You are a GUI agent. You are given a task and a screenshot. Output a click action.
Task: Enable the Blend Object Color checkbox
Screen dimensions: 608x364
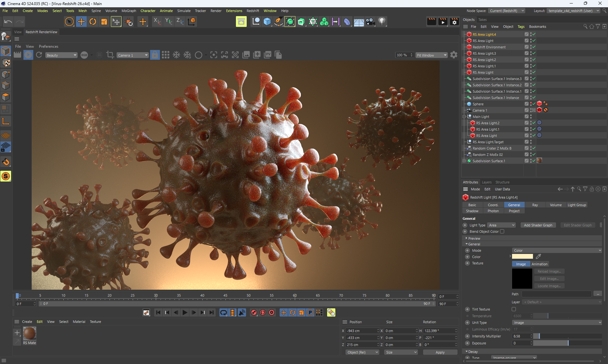(502, 231)
